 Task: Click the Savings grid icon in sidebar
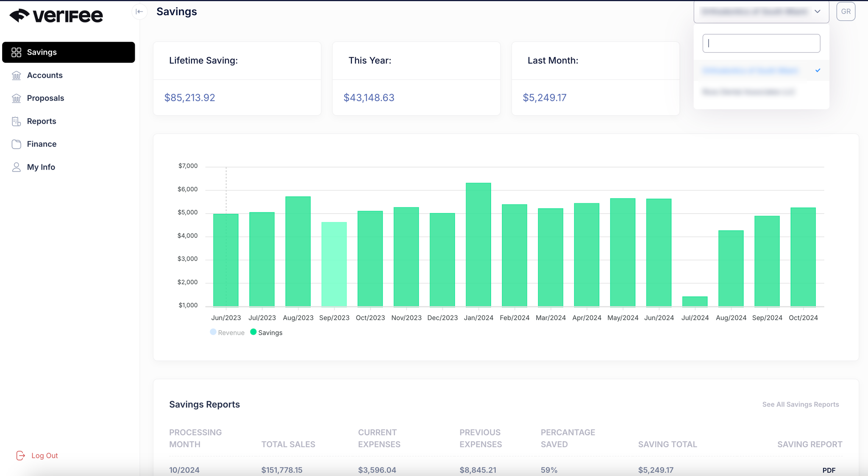(16, 52)
